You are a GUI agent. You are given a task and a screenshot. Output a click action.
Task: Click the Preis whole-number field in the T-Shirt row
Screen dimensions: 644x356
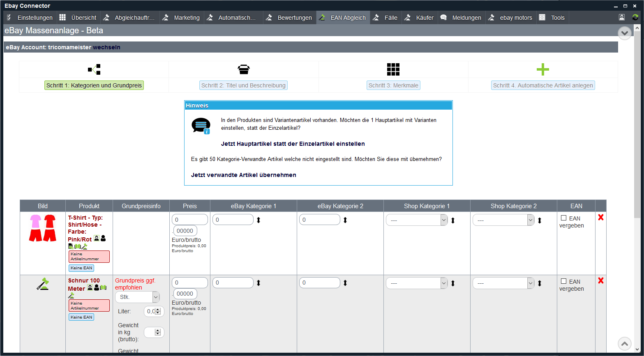click(x=190, y=220)
